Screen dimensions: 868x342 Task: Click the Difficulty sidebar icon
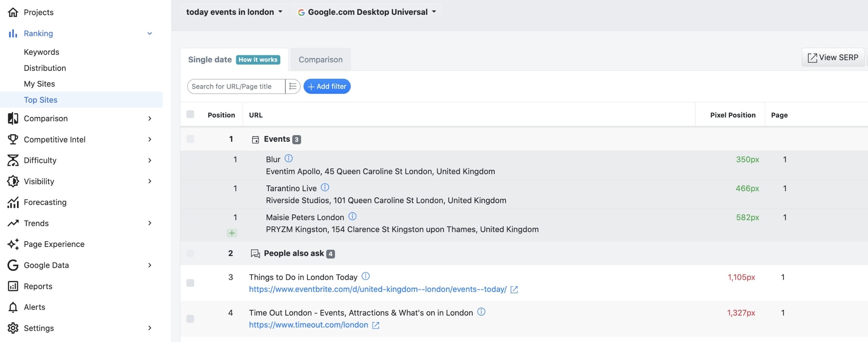point(13,161)
